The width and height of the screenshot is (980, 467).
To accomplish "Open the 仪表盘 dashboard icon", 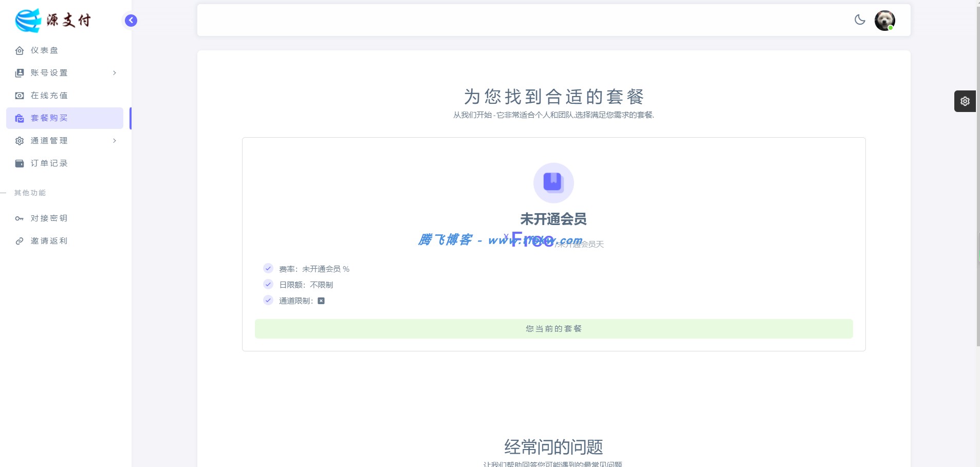I will tap(19, 50).
